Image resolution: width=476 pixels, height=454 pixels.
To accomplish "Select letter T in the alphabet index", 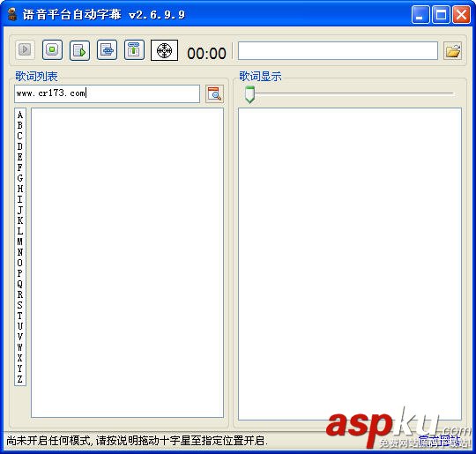I will (20, 316).
